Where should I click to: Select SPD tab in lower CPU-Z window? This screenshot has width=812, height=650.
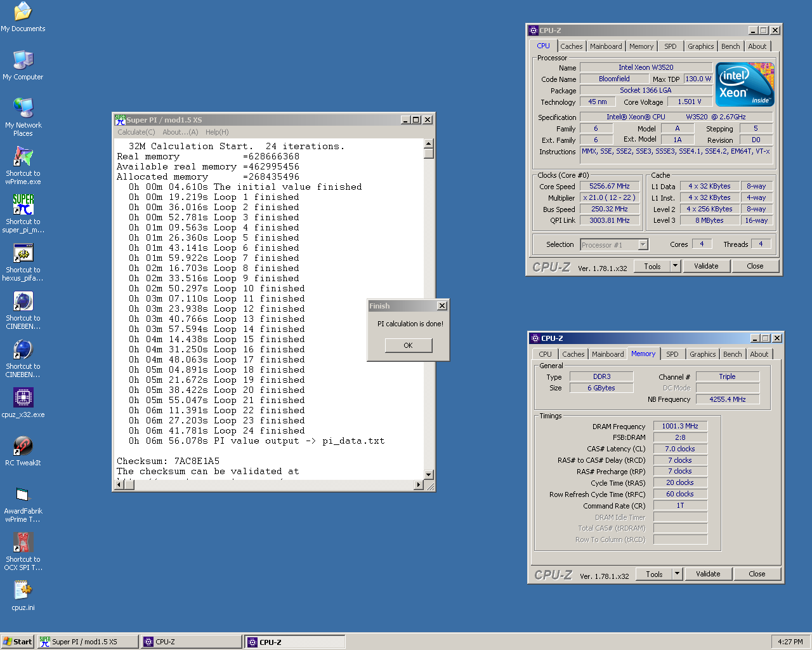point(672,354)
